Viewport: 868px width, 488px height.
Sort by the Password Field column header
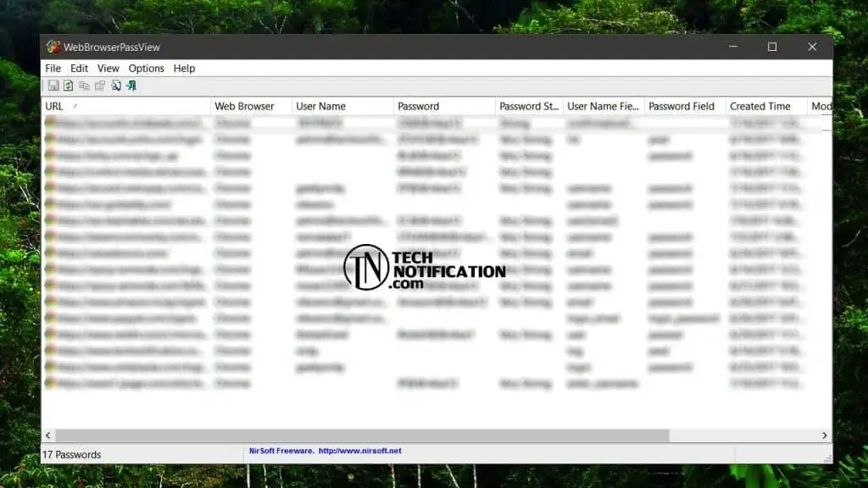tap(685, 106)
